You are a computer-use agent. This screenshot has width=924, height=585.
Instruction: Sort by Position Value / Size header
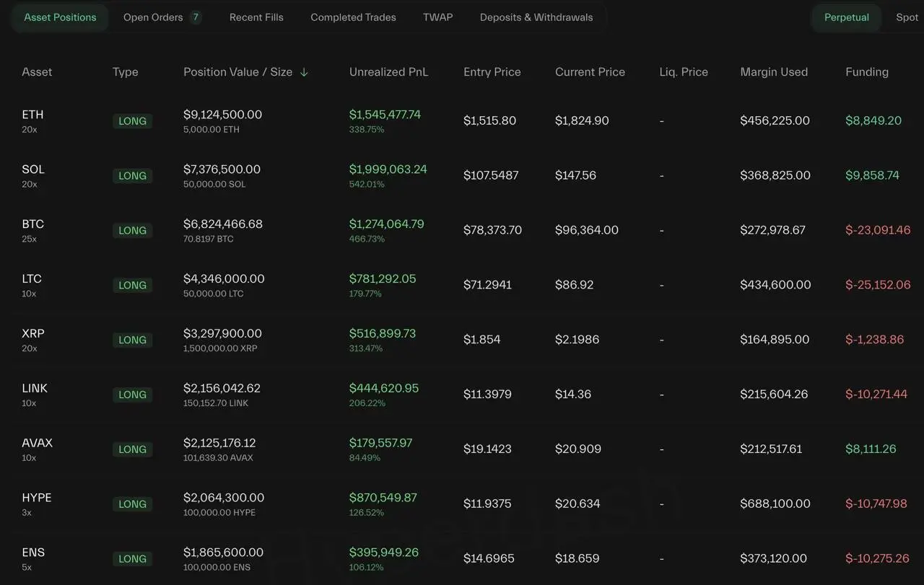[238, 72]
